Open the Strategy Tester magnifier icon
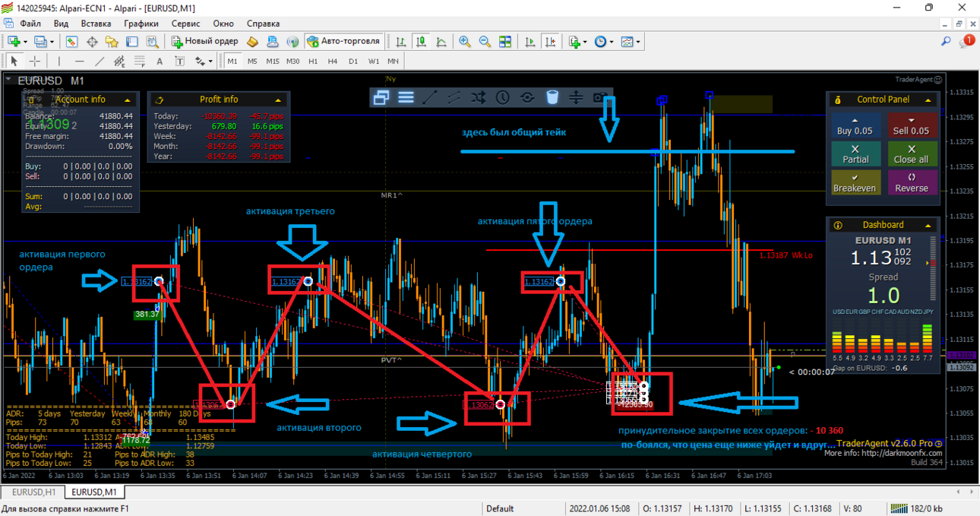The width and height of the screenshot is (980, 516). coord(152,42)
